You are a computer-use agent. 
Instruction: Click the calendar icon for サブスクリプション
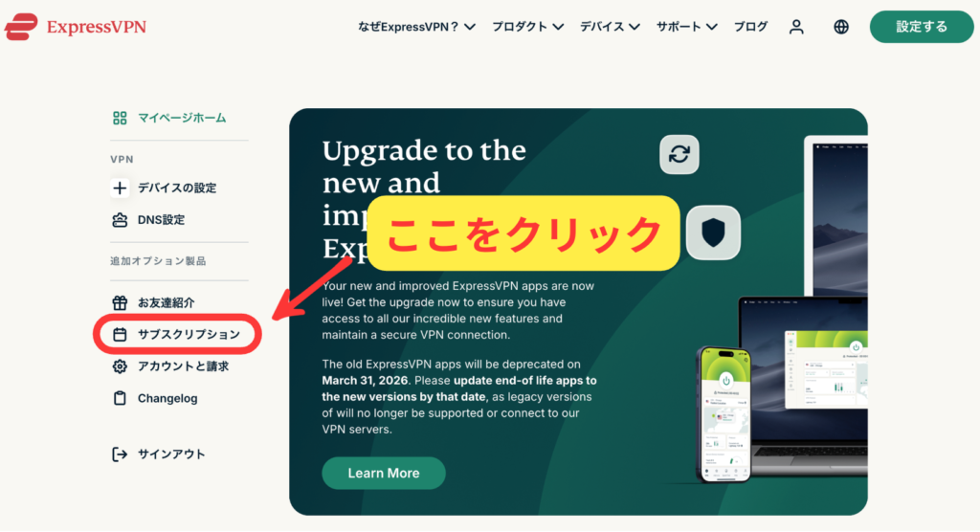120,335
